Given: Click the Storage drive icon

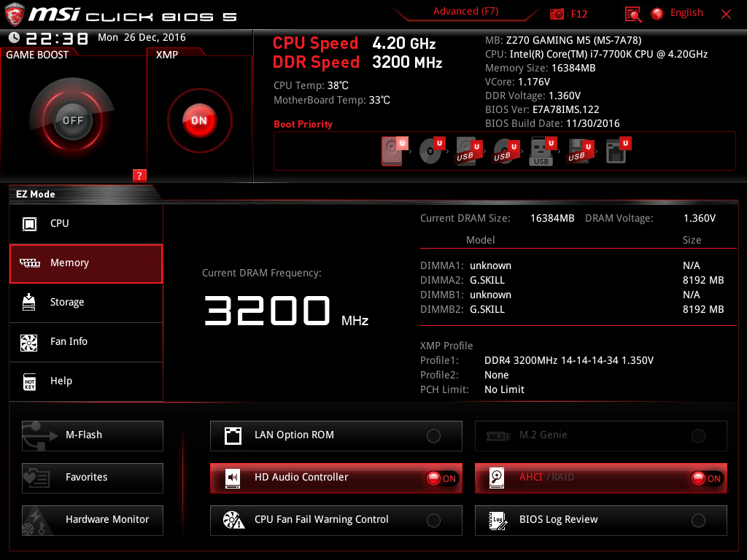Looking at the screenshot, I should point(29,302).
